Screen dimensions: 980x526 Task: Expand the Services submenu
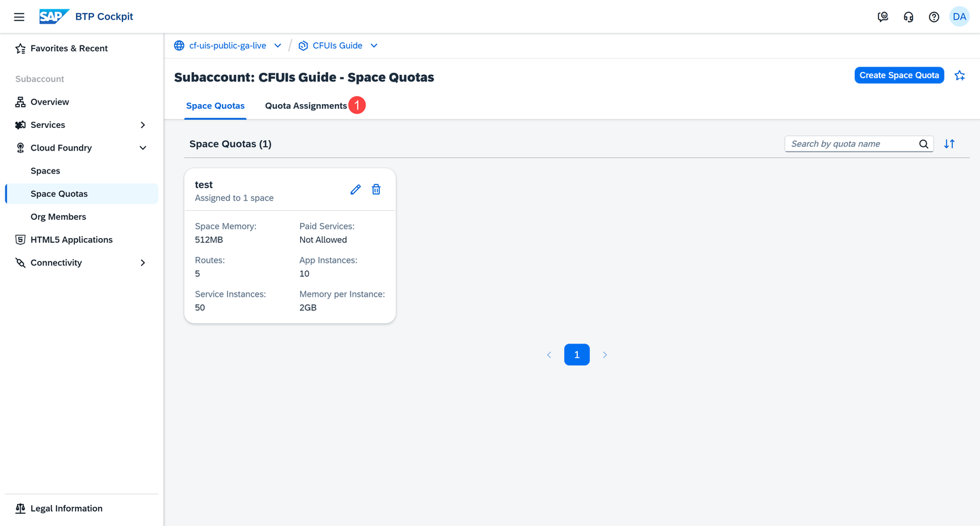tap(143, 125)
